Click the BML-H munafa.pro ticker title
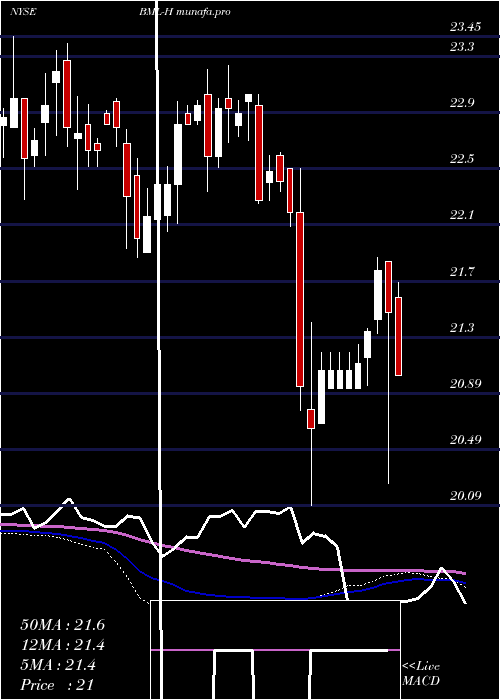Viewport: 500px width, 700px height. [x=184, y=12]
